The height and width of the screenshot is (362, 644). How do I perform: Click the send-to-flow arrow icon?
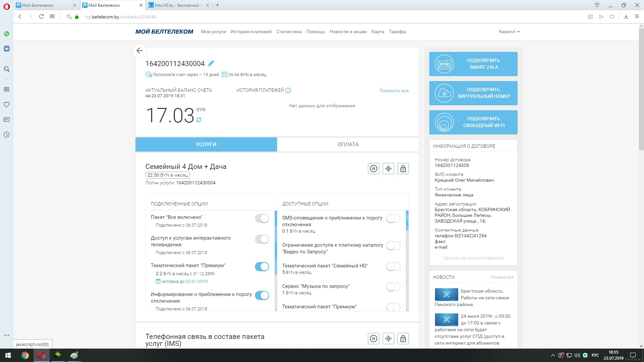(601, 17)
